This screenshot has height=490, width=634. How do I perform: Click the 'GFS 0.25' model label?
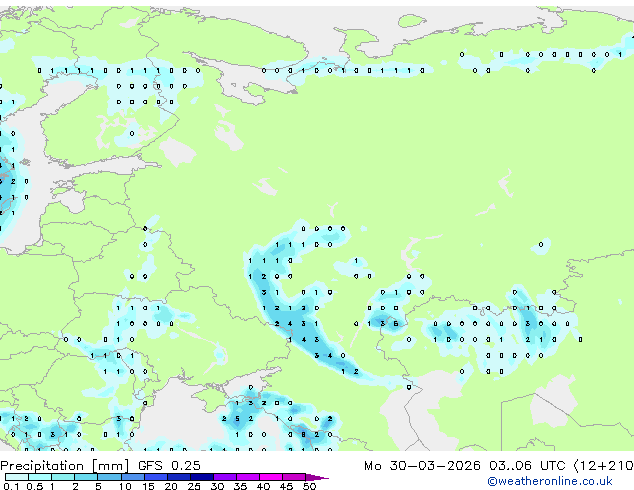coord(169,465)
